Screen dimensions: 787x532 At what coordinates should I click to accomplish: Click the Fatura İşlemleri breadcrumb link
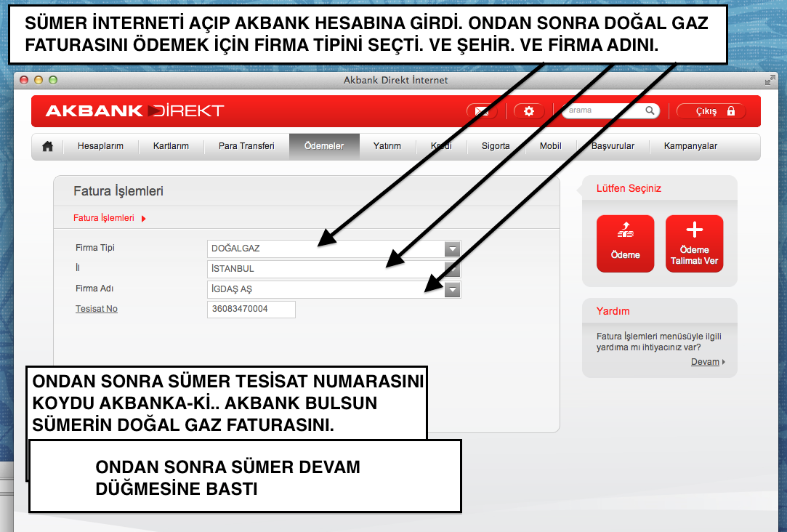(x=104, y=218)
